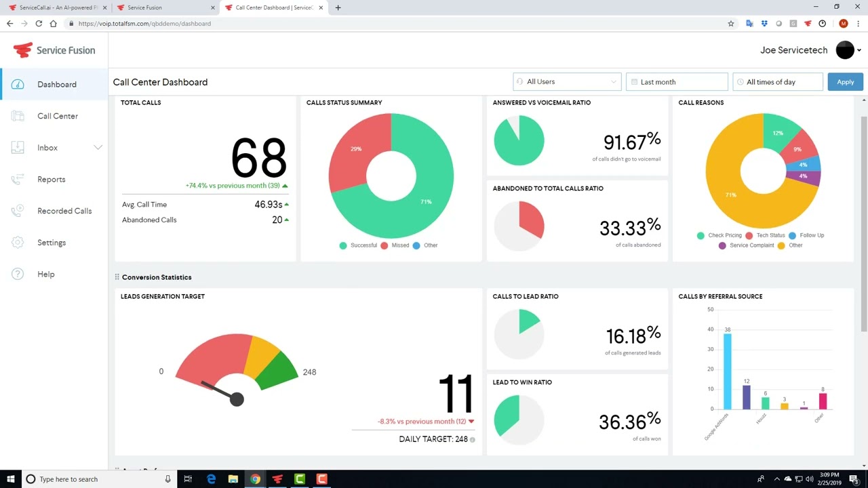This screenshot has height=488, width=868.
Task: Open Settings in the sidebar
Action: (52, 243)
